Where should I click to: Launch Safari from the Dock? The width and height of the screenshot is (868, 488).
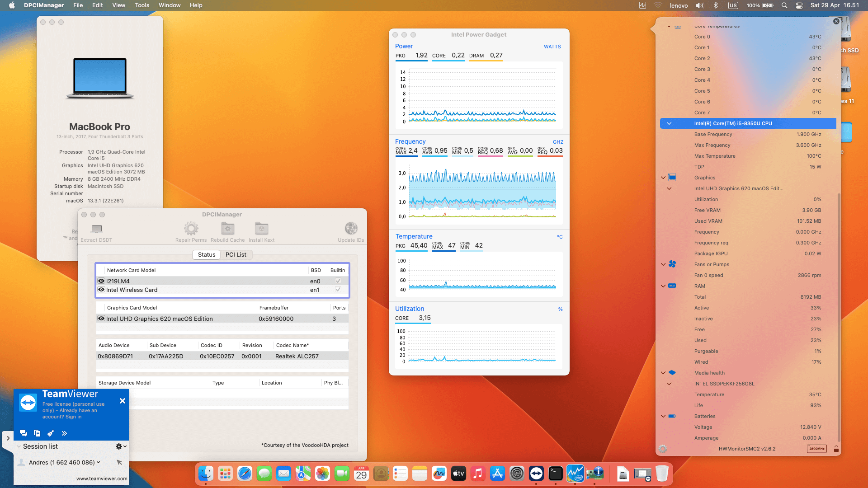pos(245,474)
